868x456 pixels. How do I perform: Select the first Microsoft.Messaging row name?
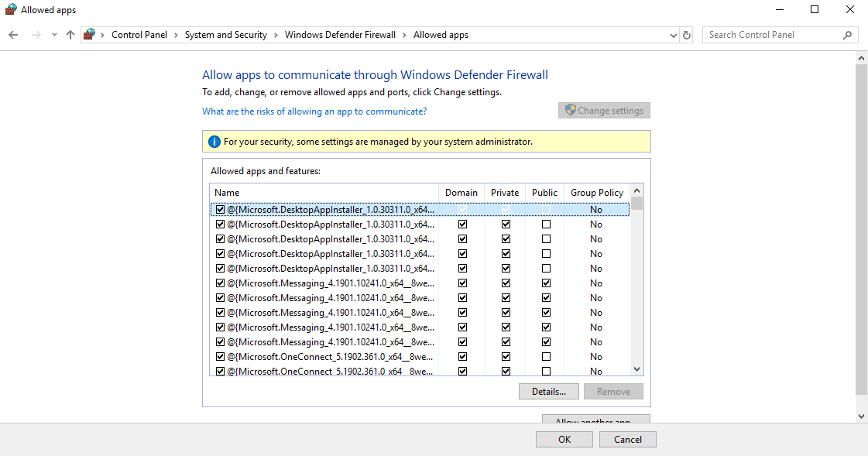pos(331,283)
